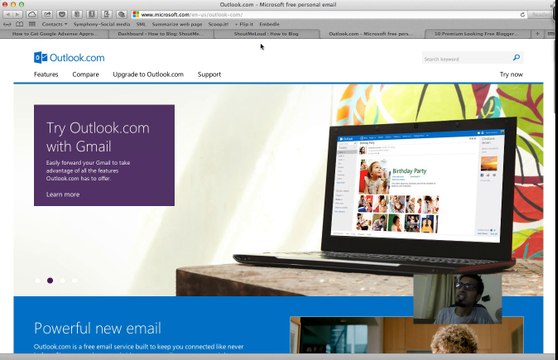Click the Outlook.com logo

[69, 58]
